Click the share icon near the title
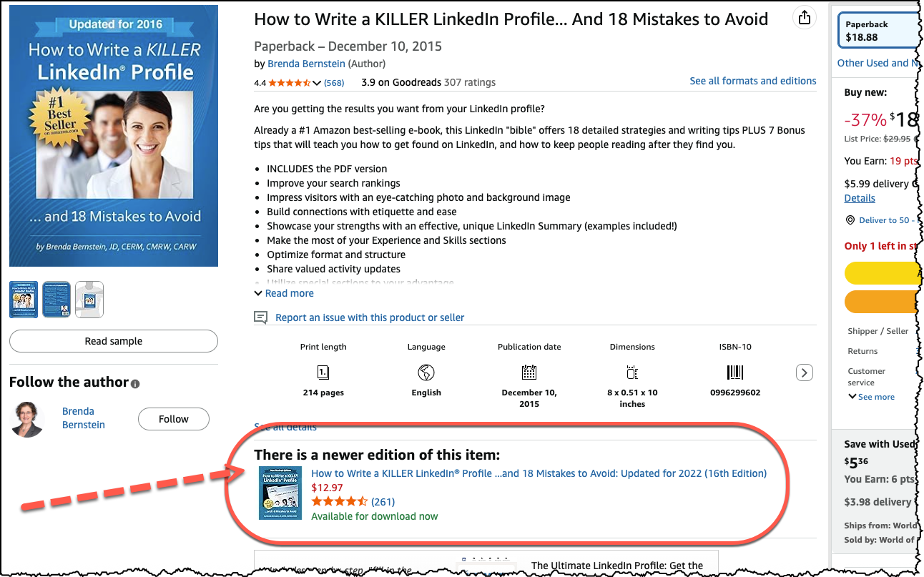 click(805, 19)
